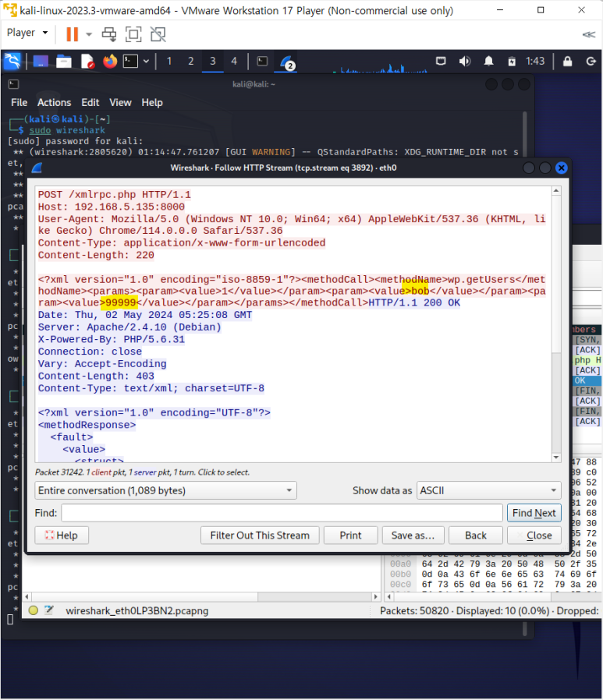Click POST /xmlrpc.php HTTP/1.1 line

pos(115,195)
